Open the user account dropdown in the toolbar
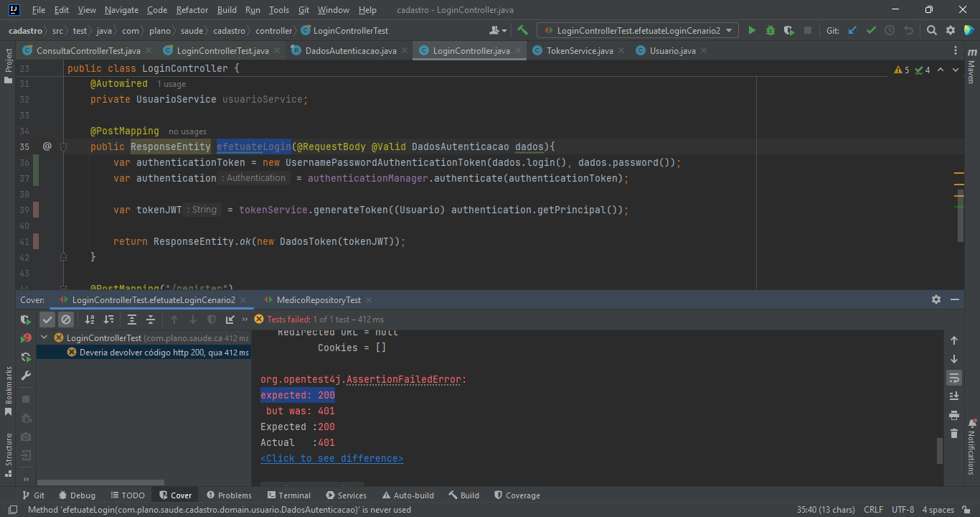 point(498,31)
